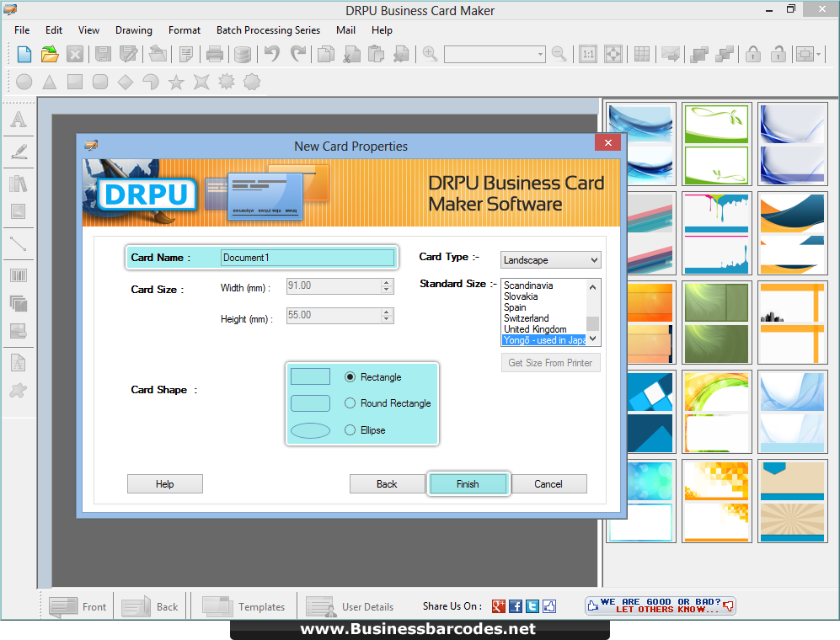Click the Cancel button

coord(548,483)
